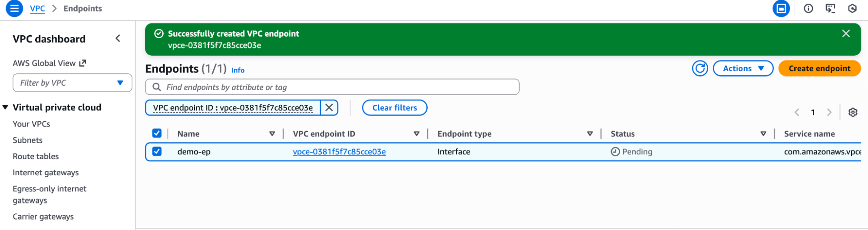Open table preferences gear icon
The height and width of the screenshot is (230, 868).
853,112
